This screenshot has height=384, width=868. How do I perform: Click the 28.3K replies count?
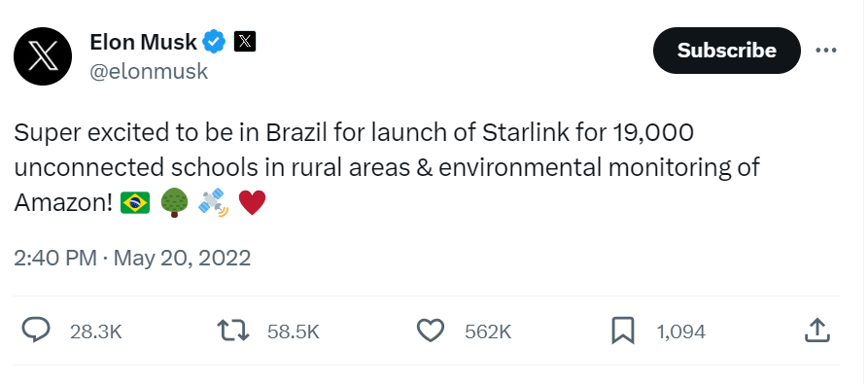click(96, 332)
